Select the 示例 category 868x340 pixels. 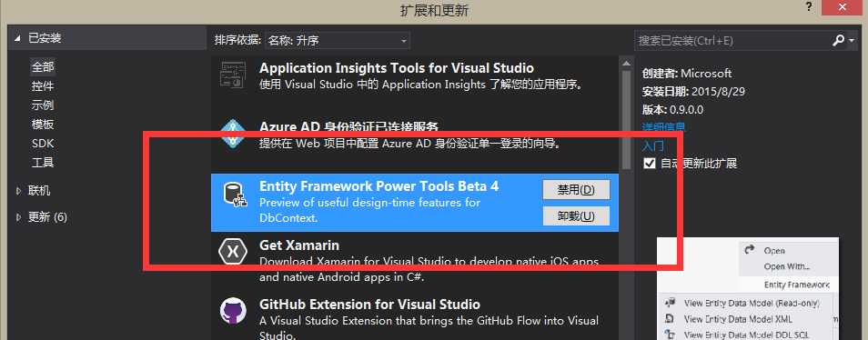[x=43, y=105]
